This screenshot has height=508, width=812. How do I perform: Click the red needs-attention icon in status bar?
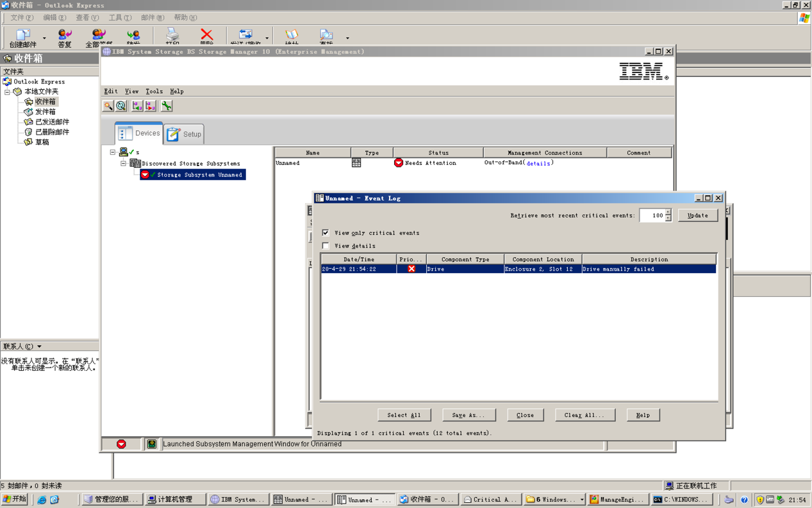(121, 444)
